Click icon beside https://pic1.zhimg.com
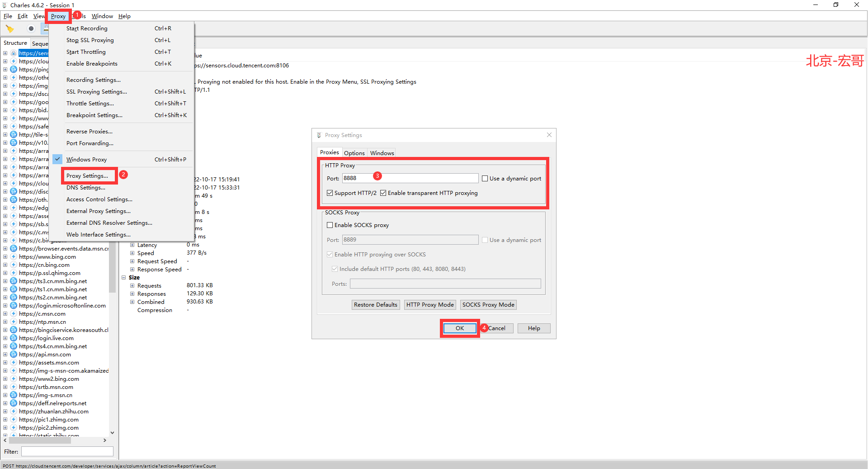868x469 pixels. [14, 420]
